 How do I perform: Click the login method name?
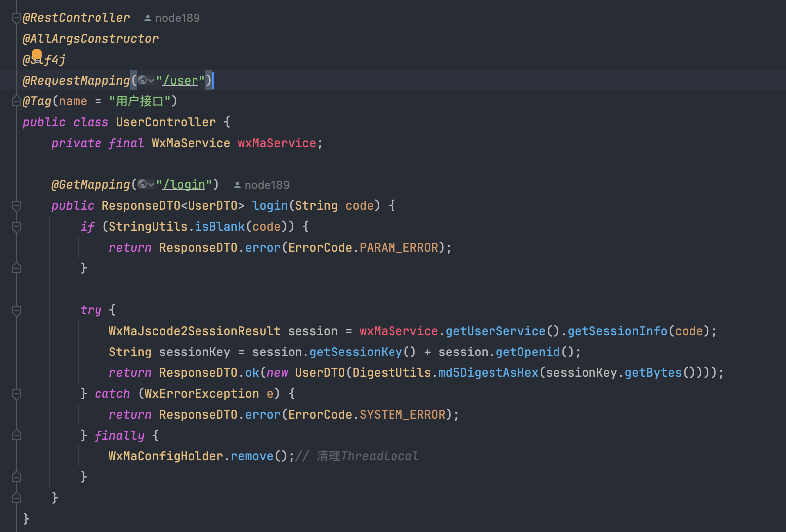pyautogui.click(x=270, y=206)
